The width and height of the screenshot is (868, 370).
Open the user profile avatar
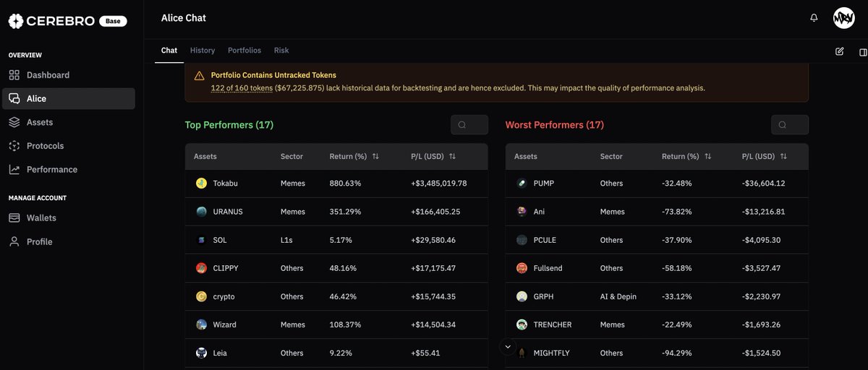coord(844,18)
